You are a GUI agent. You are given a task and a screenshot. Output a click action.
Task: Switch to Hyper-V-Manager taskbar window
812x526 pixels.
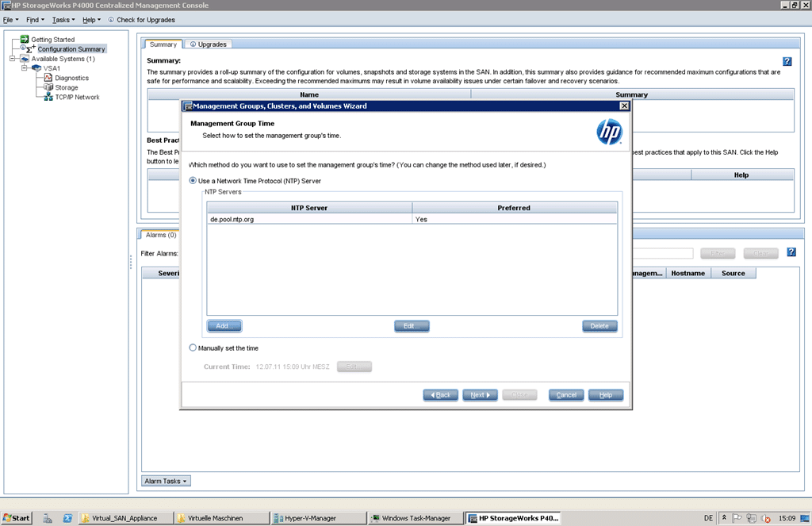(317, 518)
